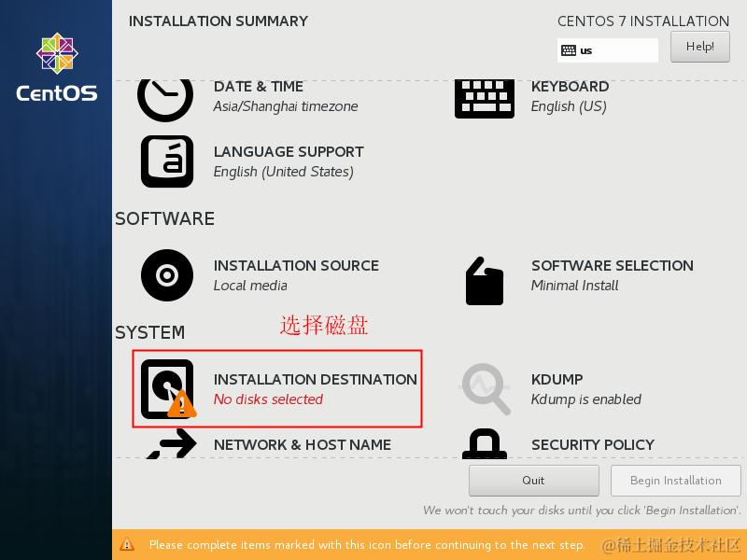Open Installation Source disc icon

tap(167, 275)
